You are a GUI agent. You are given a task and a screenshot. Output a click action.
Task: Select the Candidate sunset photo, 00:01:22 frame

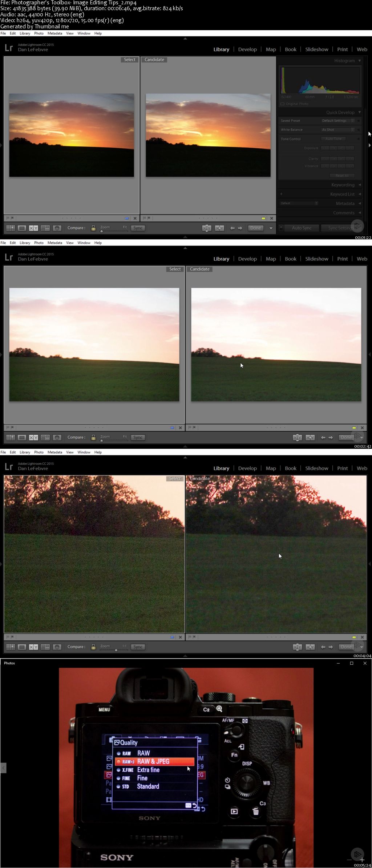click(208, 135)
